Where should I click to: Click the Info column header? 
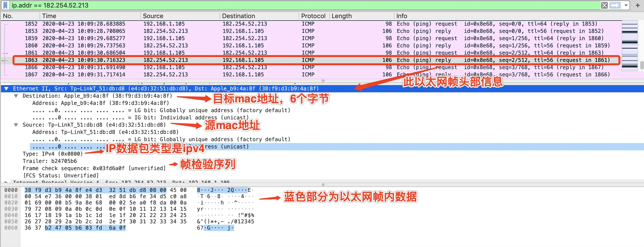click(401, 16)
